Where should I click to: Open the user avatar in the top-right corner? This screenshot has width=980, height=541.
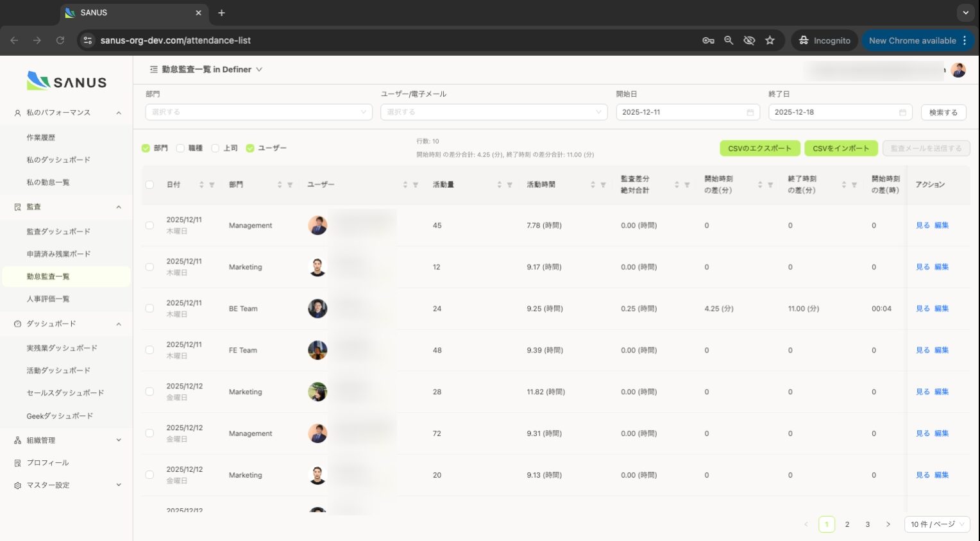[958, 71]
